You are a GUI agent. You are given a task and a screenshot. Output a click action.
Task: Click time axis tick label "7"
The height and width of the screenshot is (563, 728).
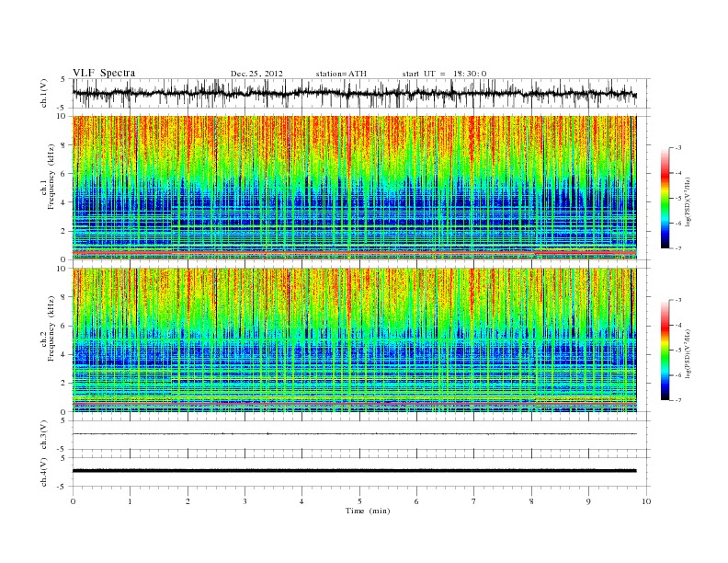pos(474,501)
